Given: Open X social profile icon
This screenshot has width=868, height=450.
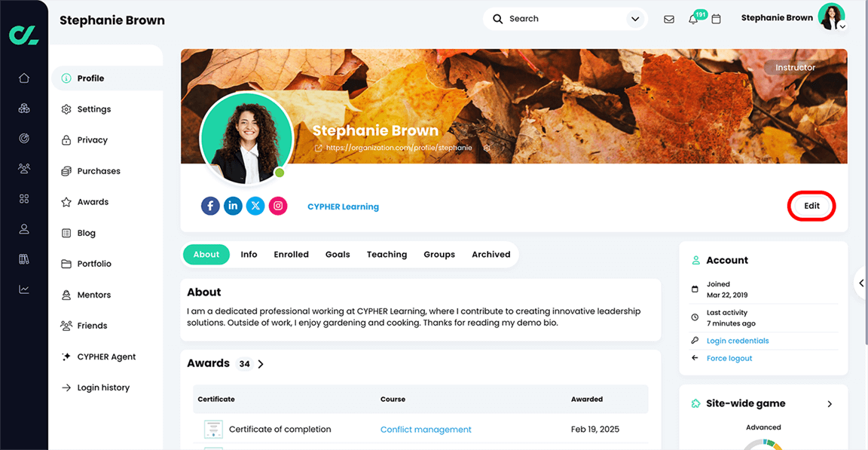Looking at the screenshot, I should (255, 206).
